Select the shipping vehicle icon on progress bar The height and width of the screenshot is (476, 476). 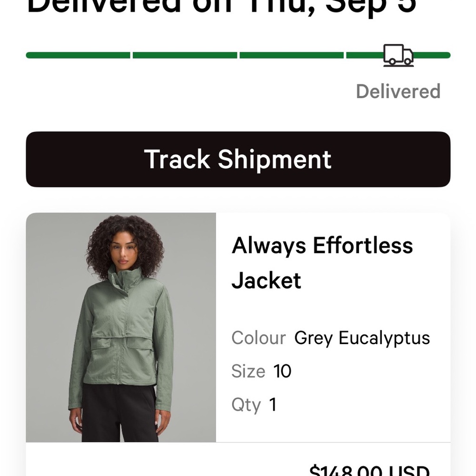(x=399, y=54)
